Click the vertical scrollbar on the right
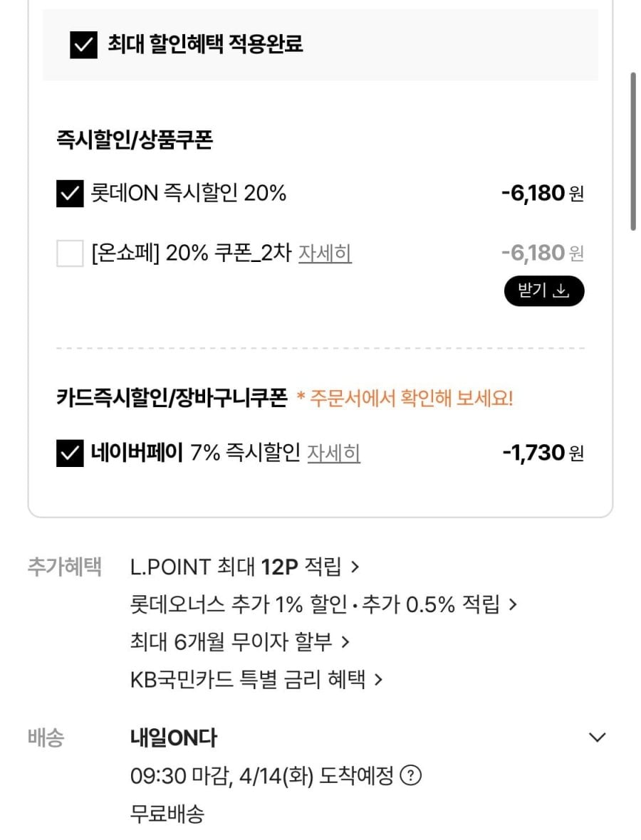The height and width of the screenshot is (840, 641). [x=633, y=151]
